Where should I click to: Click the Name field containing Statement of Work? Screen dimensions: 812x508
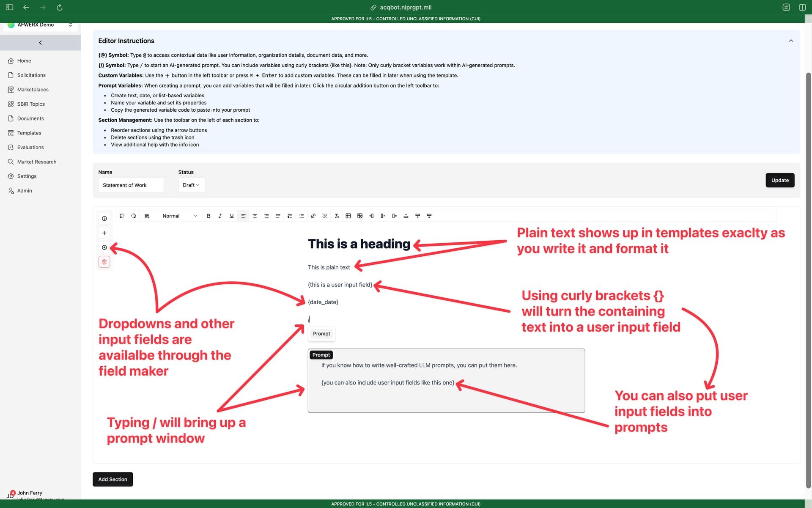click(131, 185)
